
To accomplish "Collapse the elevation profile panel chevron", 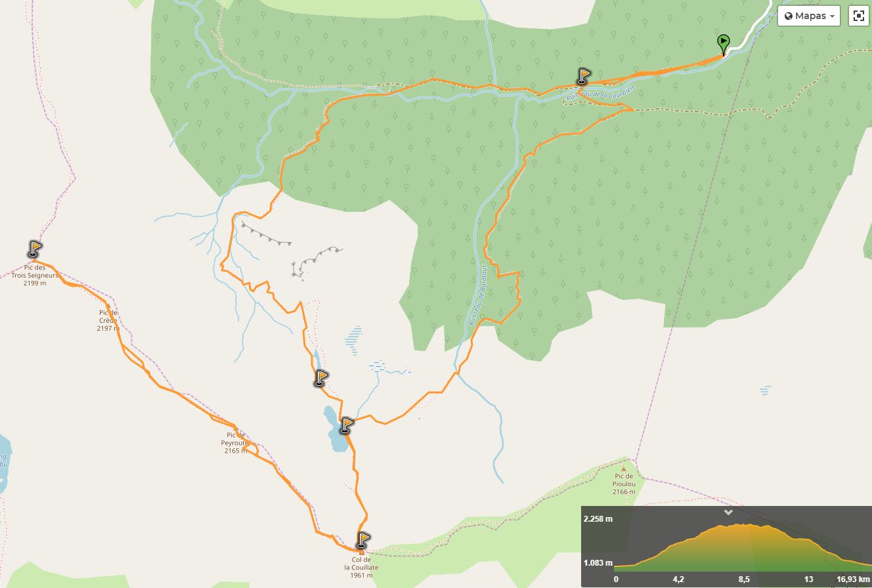I will [x=728, y=513].
